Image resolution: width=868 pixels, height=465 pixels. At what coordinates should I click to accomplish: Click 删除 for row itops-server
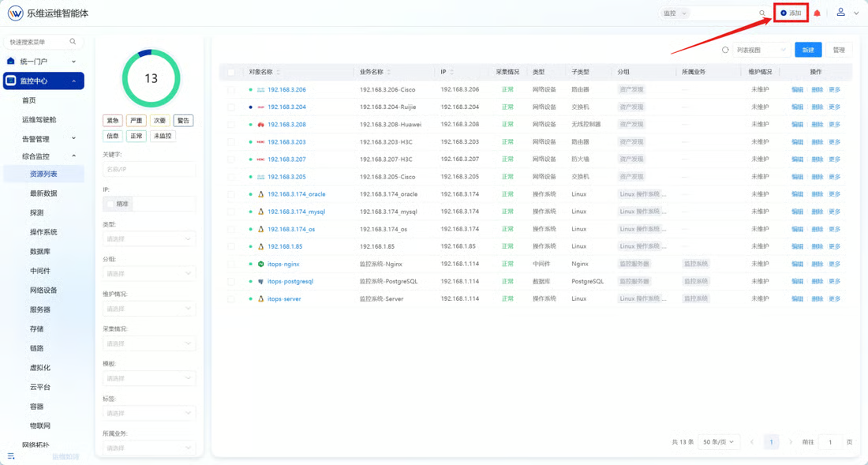(817, 299)
